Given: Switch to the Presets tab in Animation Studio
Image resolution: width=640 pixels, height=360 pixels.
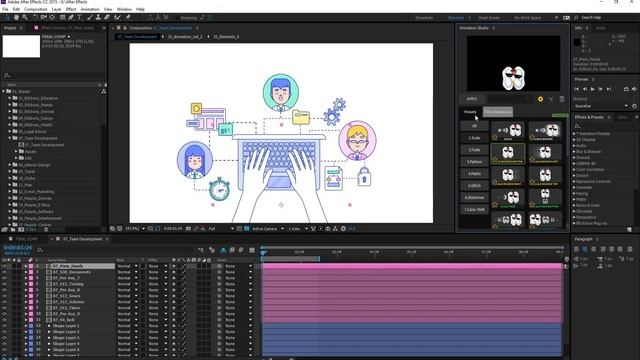Looking at the screenshot, I should click(x=470, y=112).
